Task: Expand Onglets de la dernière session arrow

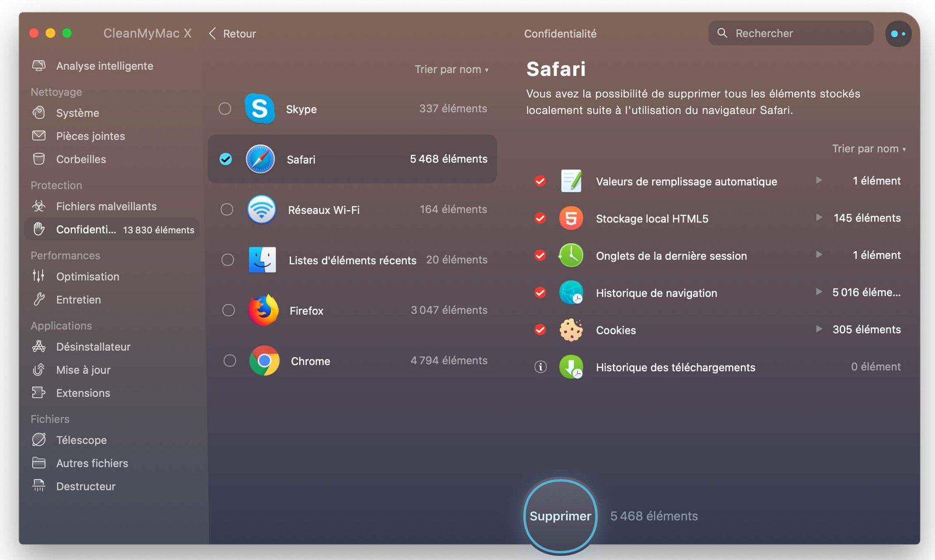Action: (x=819, y=255)
